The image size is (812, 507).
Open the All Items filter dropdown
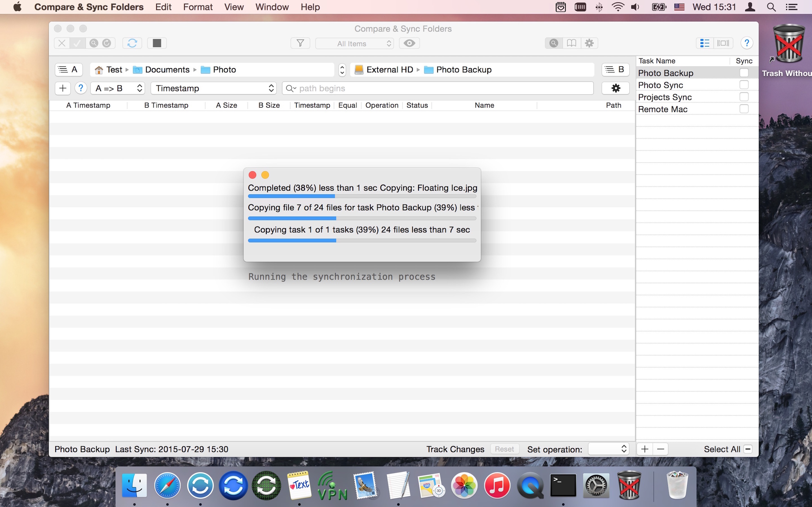click(354, 44)
